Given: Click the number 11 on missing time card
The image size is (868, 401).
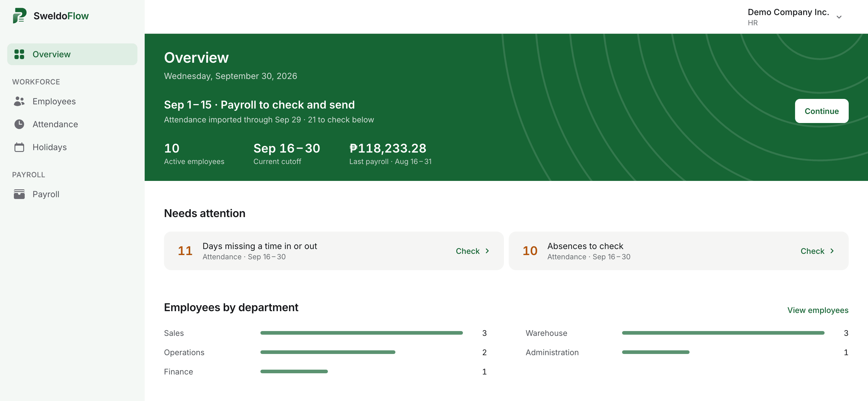Looking at the screenshot, I should 185,251.
